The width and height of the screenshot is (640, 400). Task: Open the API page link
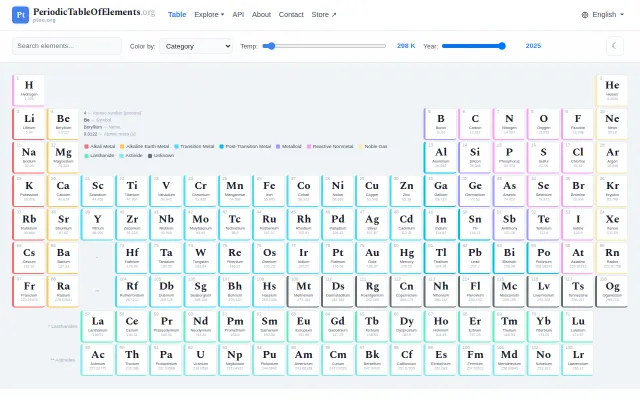(238, 15)
